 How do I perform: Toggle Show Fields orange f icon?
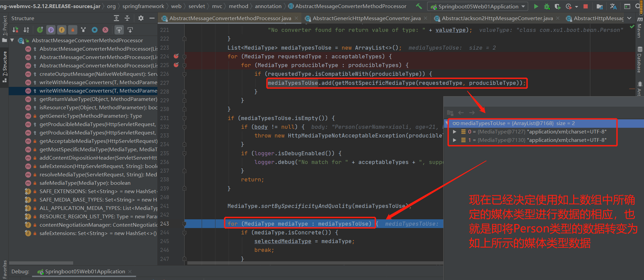(62, 30)
